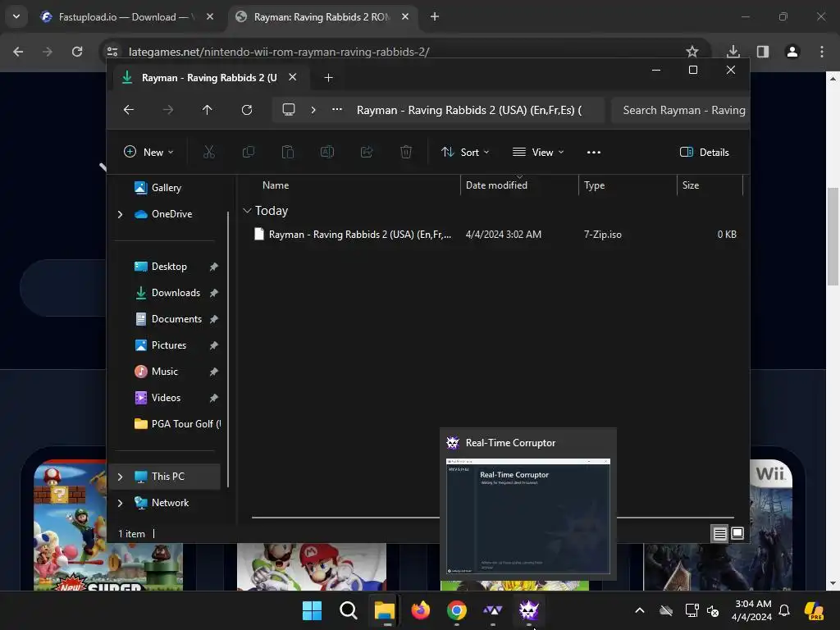This screenshot has width=840, height=630.
Task: Switch to details list view layout icon
Action: pos(719,533)
